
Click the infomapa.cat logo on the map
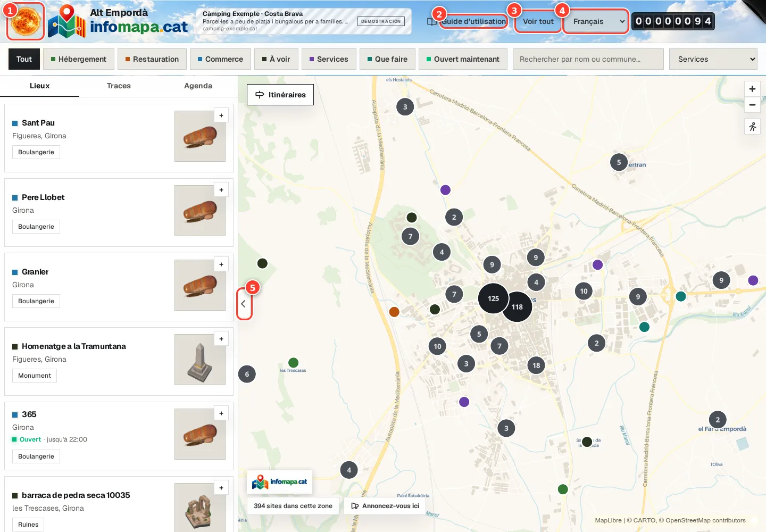pyautogui.click(x=280, y=482)
